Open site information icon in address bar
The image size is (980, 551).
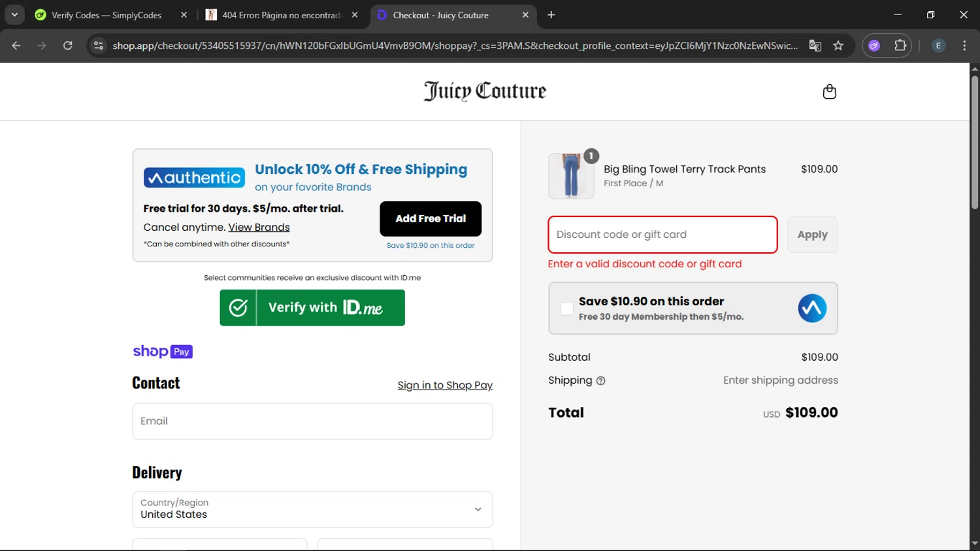click(99, 46)
